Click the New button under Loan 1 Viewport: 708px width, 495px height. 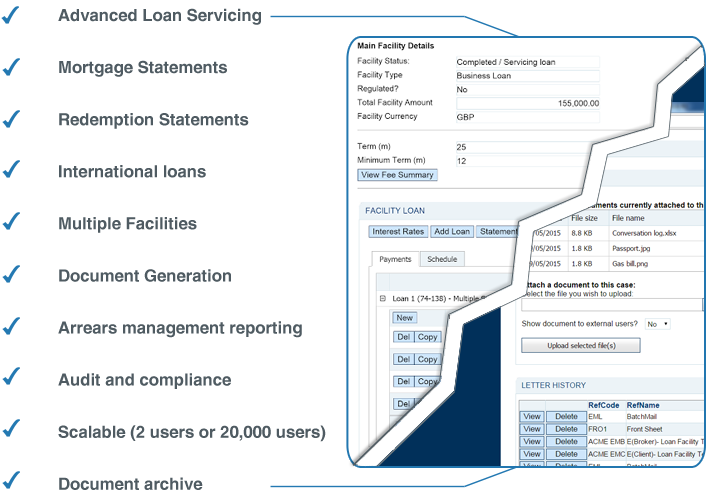click(x=404, y=318)
